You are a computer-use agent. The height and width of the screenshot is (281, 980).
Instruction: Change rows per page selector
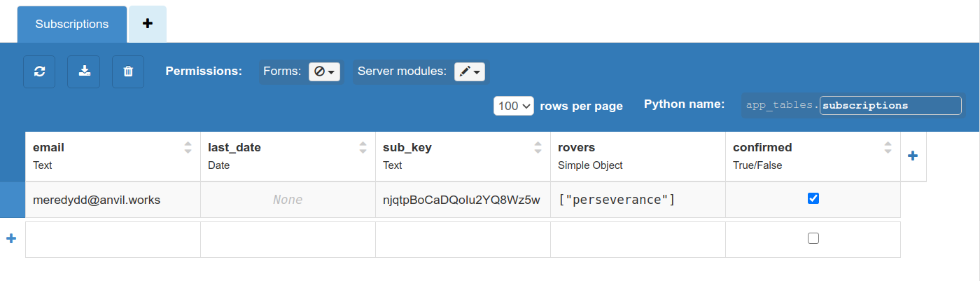(514, 106)
